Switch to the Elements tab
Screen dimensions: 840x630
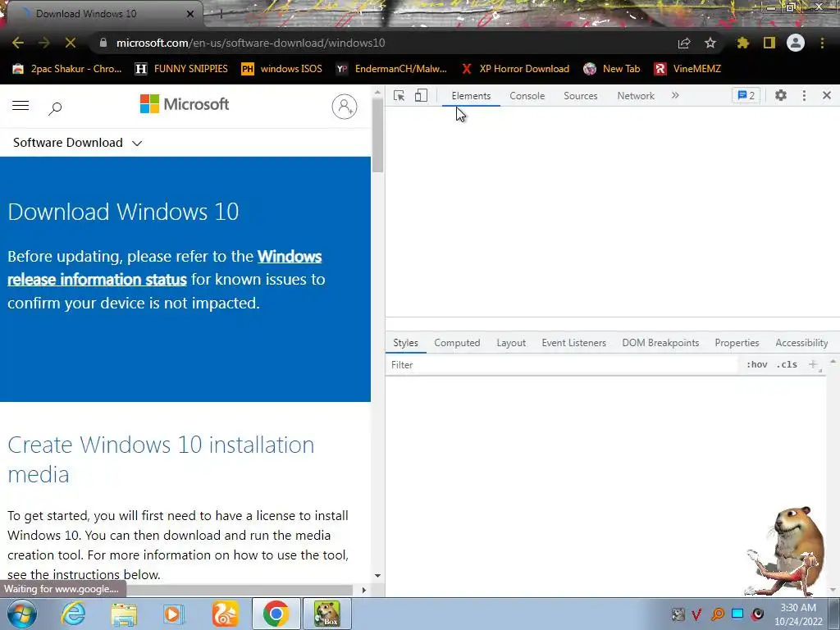click(x=471, y=96)
